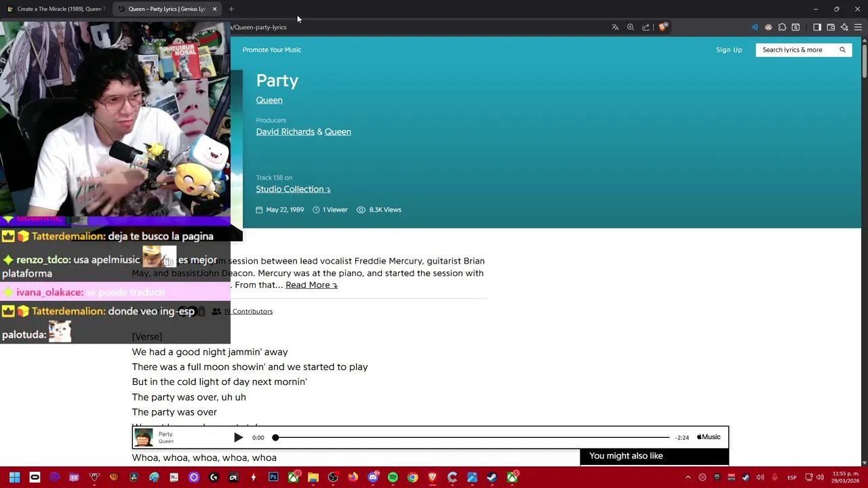Open the browser extensions puzzle icon
The width and height of the screenshot is (868, 488).
tap(782, 27)
